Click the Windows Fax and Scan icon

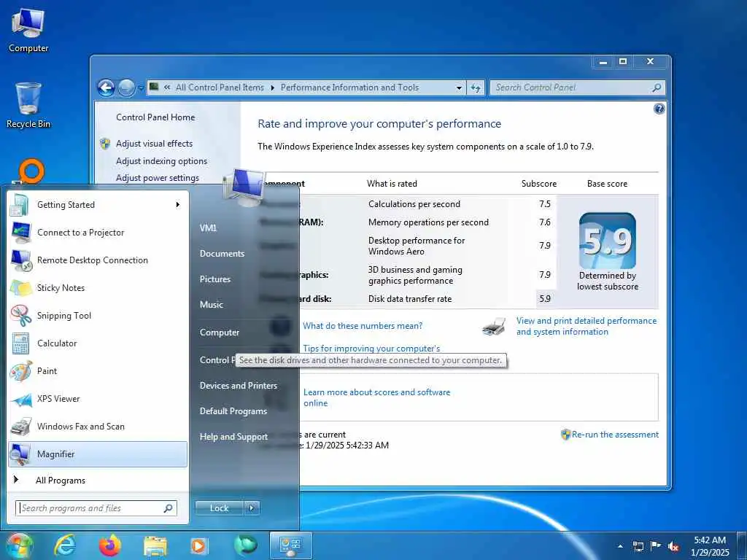click(x=21, y=427)
